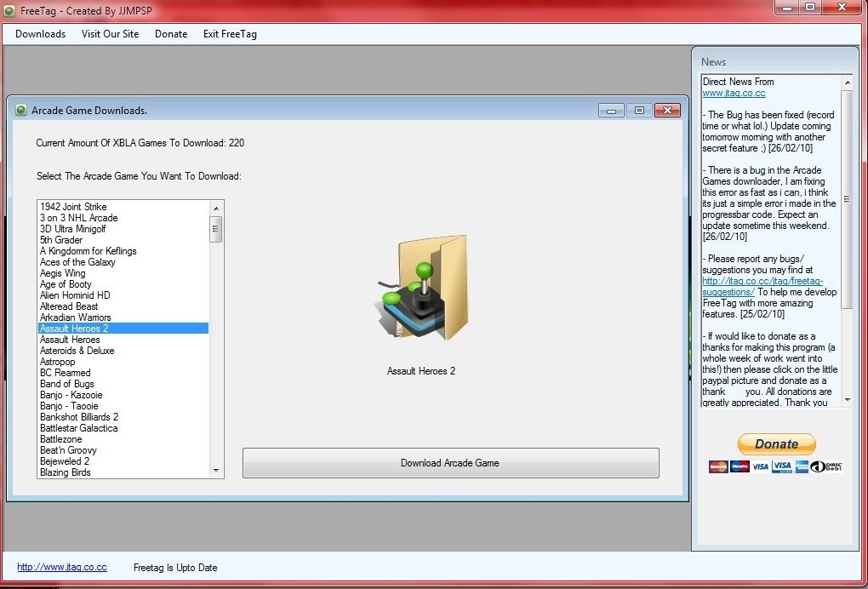This screenshot has height=589, width=868.
Task: Click the PayPal Donate button
Action: click(777, 444)
